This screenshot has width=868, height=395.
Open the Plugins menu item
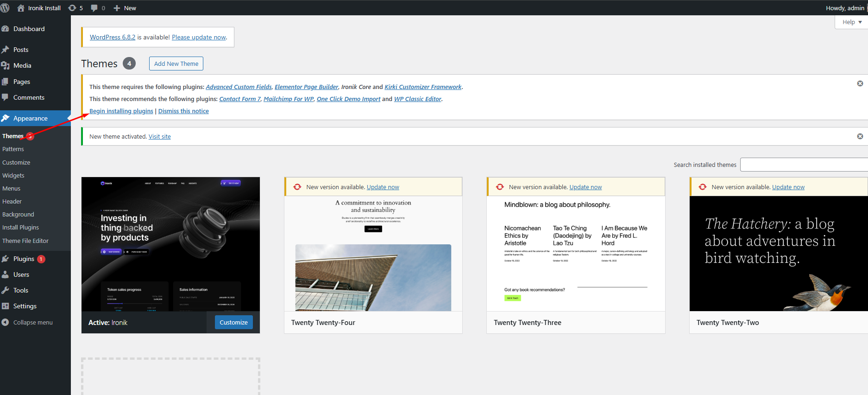(x=24, y=259)
